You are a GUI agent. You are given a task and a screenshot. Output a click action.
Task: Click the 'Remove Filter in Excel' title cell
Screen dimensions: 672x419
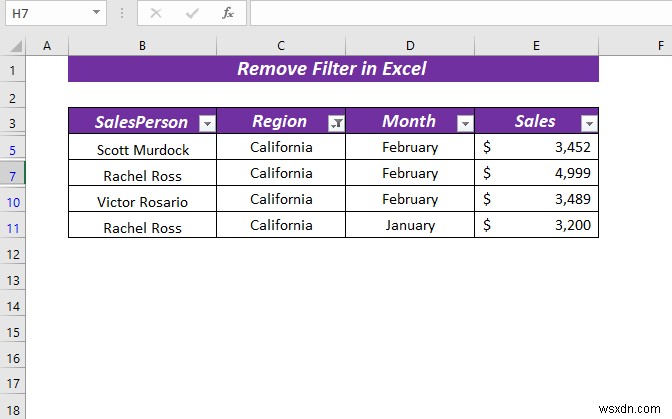[x=333, y=69]
